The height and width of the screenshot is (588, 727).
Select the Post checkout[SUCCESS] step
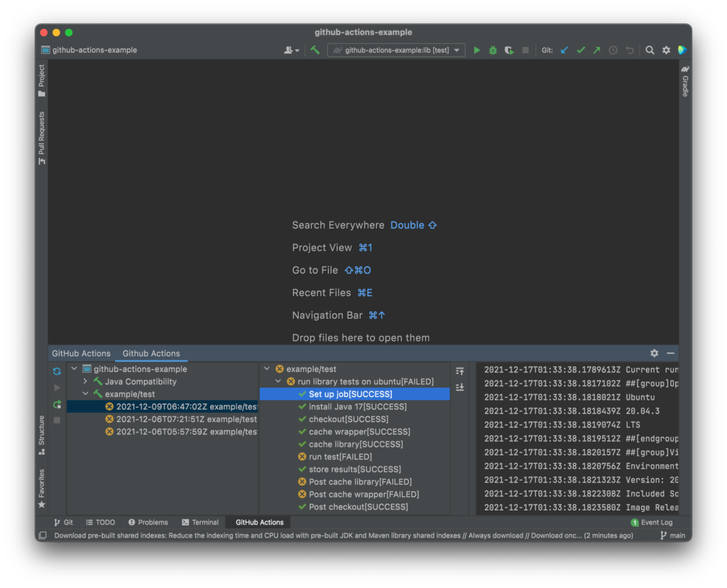(355, 507)
